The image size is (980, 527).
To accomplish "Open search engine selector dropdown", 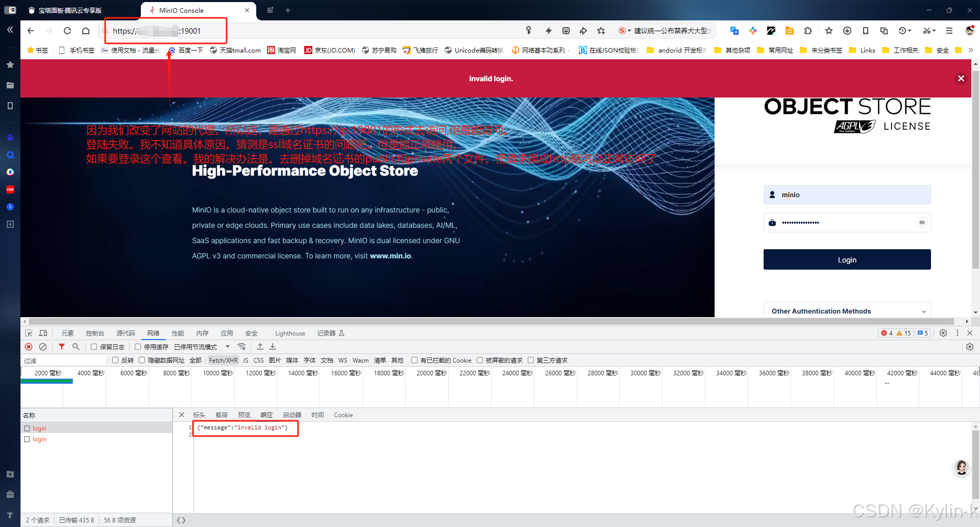I will (x=625, y=31).
